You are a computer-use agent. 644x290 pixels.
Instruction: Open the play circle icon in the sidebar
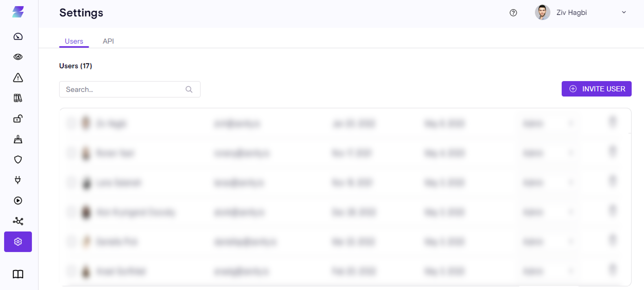[18, 200]
